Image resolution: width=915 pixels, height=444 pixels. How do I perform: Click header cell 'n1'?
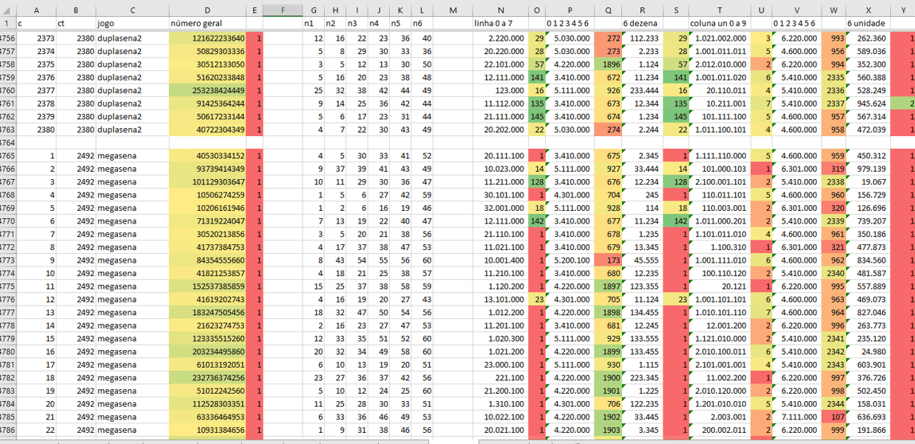pos(314,23)
